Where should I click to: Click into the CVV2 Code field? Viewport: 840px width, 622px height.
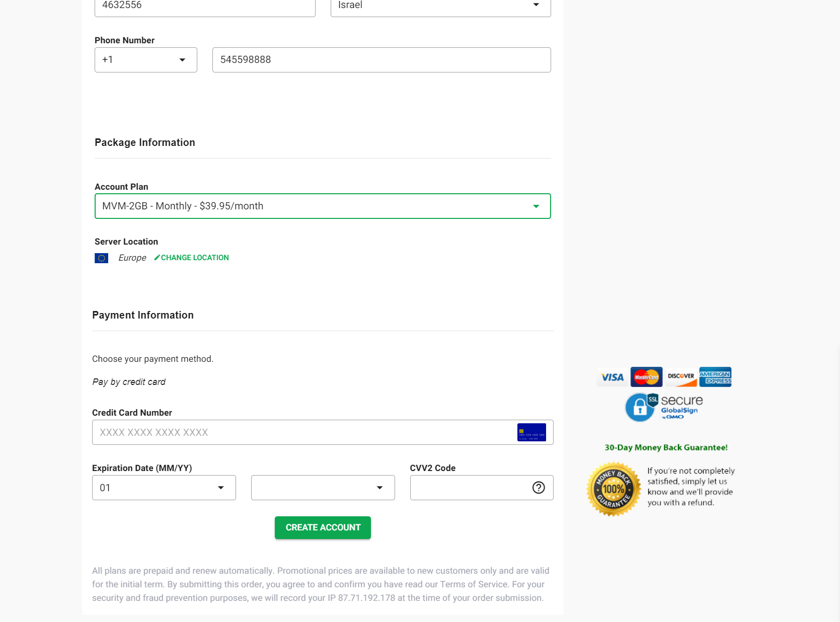[468, 488]
